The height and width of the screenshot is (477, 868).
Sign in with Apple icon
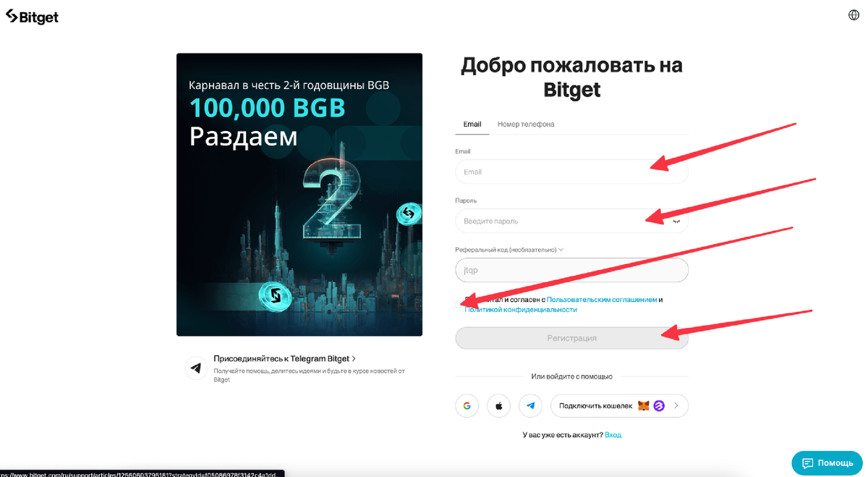point(499,406)
